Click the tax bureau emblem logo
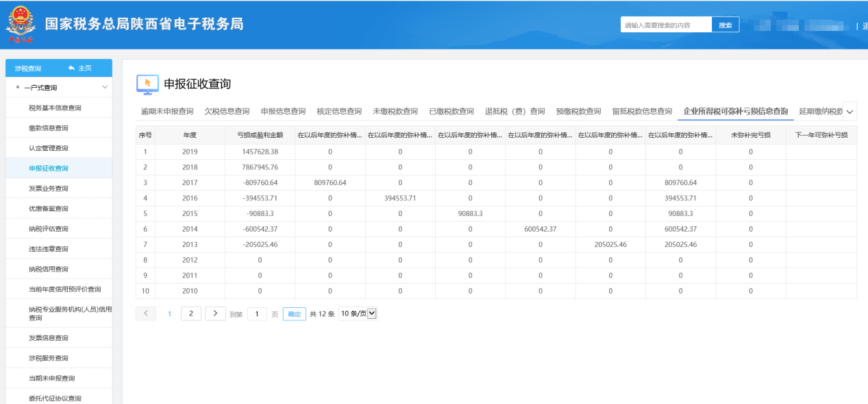This screenshot has height=404, width=868. tap(21, 25)
